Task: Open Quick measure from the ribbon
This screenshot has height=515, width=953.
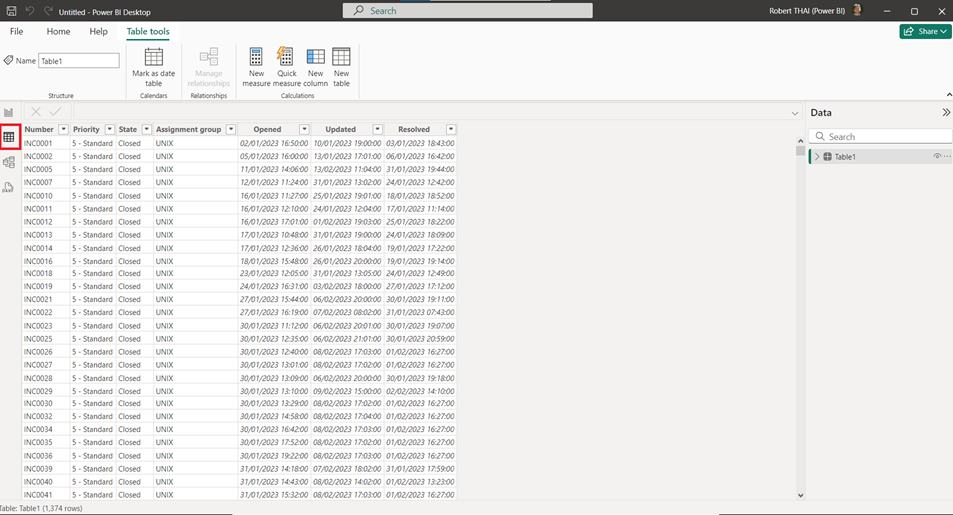Action: click(286, 66)
